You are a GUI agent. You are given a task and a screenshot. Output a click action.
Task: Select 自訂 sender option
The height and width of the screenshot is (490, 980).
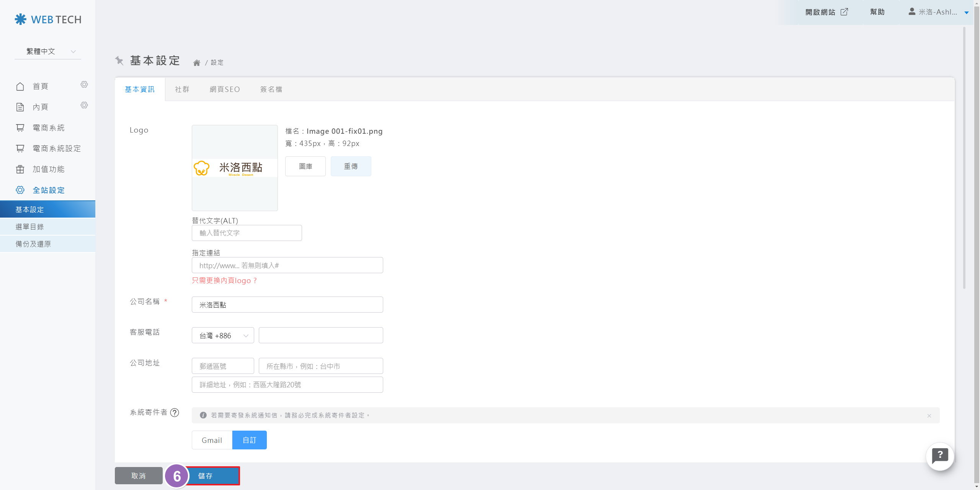coord(249,440)
